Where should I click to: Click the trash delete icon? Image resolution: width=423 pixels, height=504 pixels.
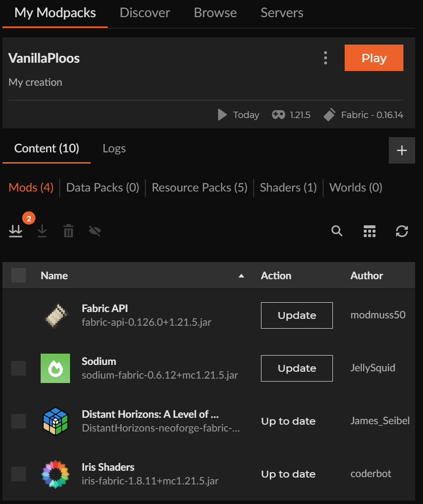tap(69, 231)
